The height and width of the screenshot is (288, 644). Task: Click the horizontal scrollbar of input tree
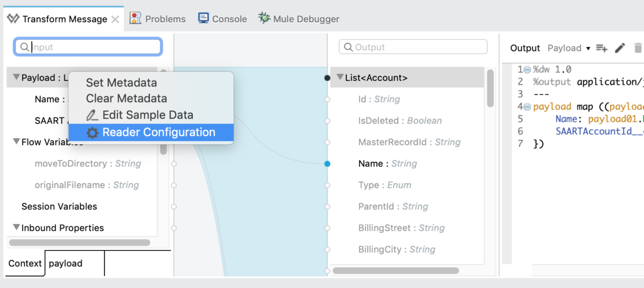(79, 242)
